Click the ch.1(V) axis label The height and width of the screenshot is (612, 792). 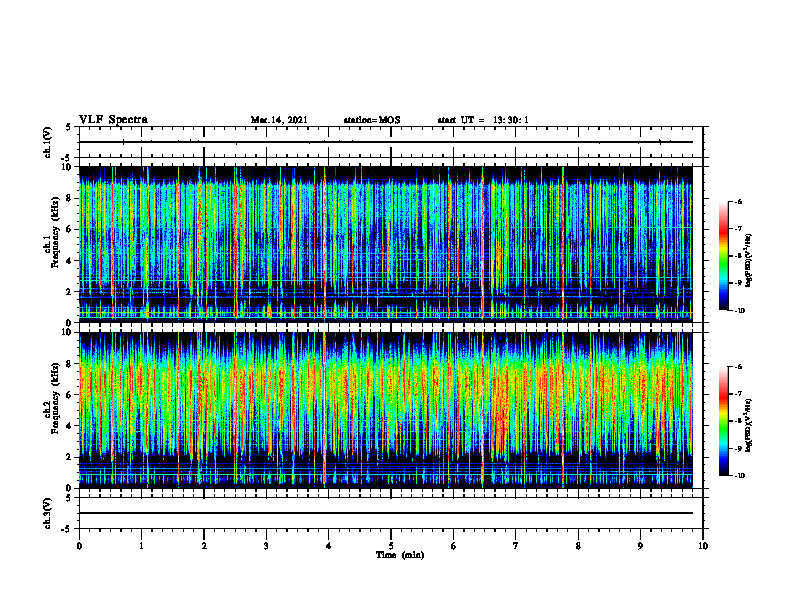[x=48, y=142]
